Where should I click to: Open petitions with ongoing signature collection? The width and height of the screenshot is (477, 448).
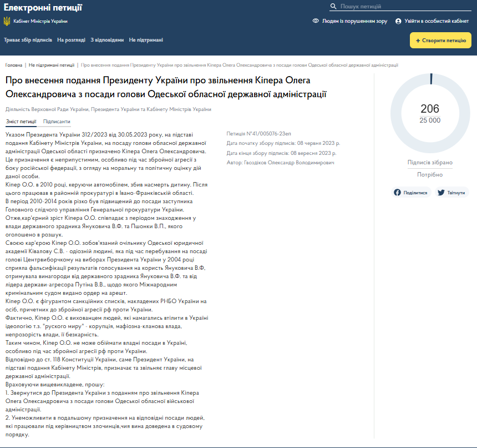click(x=28, y=40)
